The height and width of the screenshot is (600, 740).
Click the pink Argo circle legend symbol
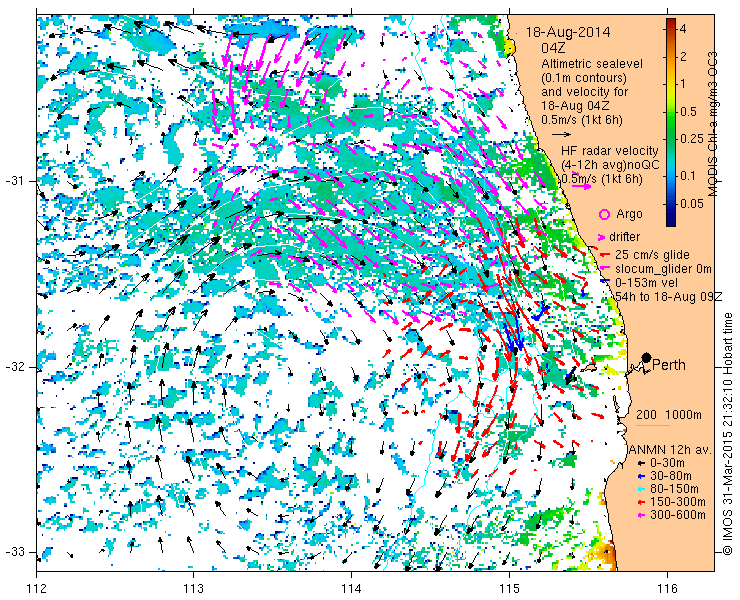604,214
